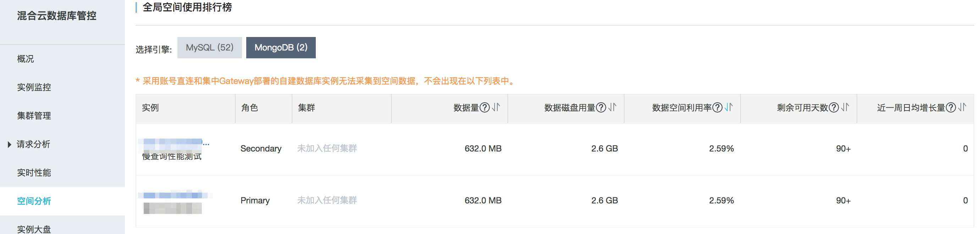Click help icon next to 数据磁盘用量

click(601, 108)
